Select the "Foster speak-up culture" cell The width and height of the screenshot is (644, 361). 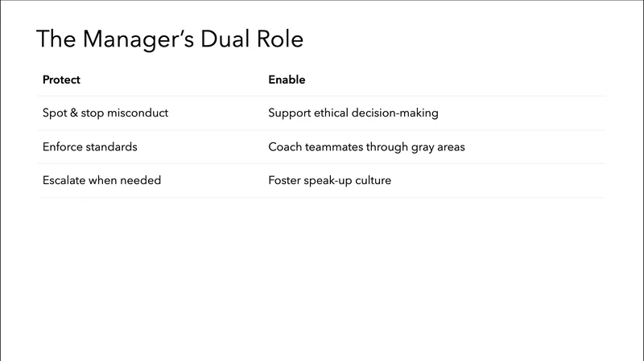pyautogui.click(x=329, y=181)
